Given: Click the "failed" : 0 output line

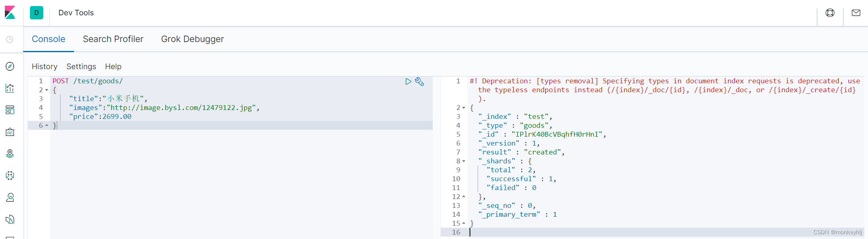Looking at the screenshot, I should click(511, 188).
